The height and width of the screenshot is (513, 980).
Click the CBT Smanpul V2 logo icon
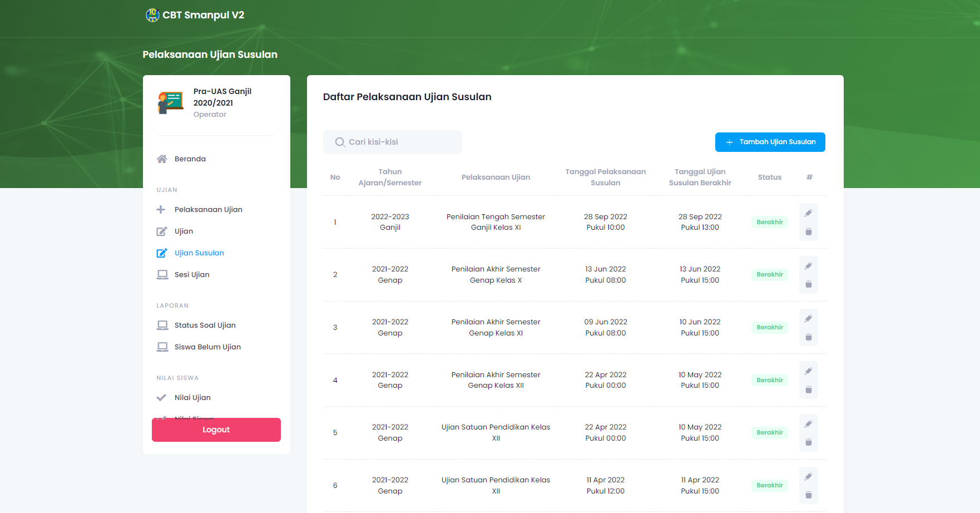[152, 15]
